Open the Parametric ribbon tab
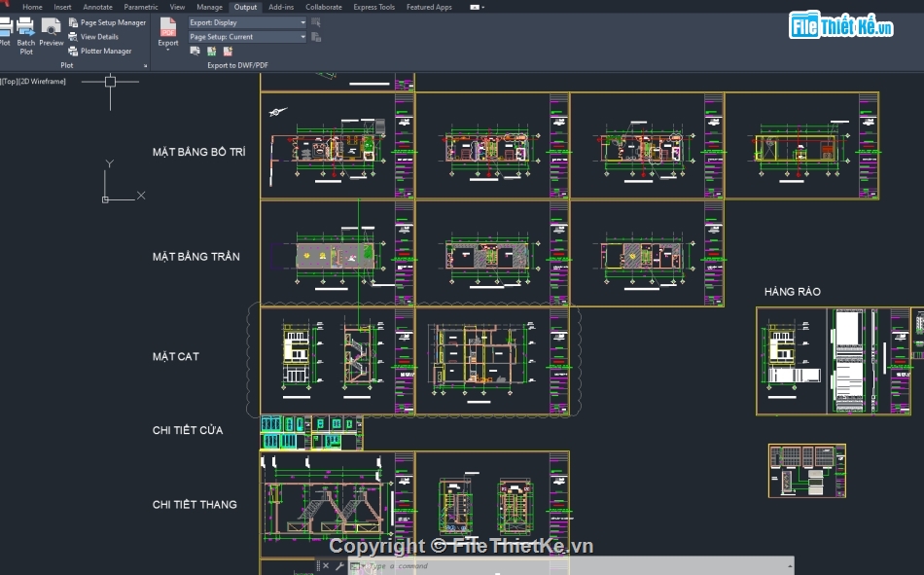This screenshot has width=924, height=575. [x=141, y=7]
